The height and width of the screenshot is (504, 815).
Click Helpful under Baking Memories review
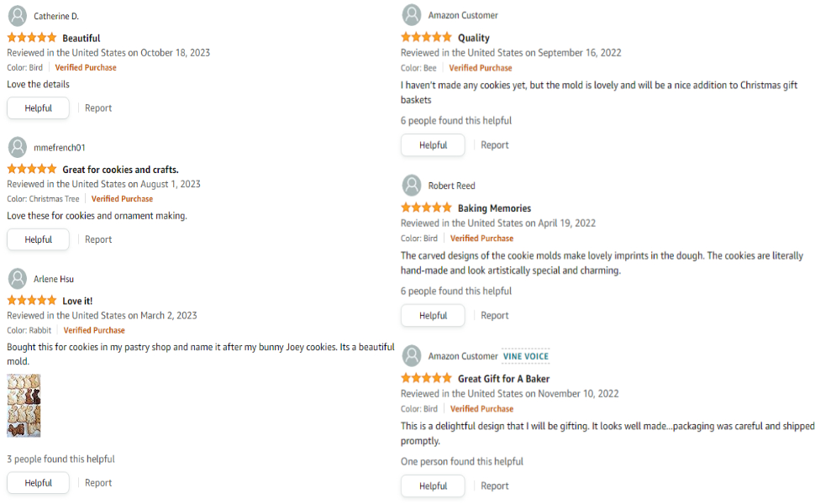[x=433, y=315]
